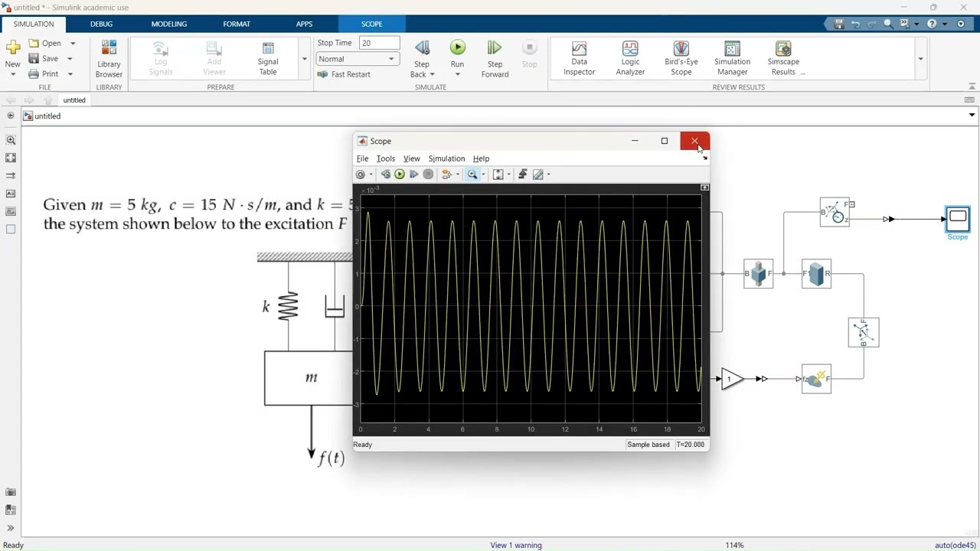
Task: Click the Scope configuration gear icon
Action: pos(361,174)
